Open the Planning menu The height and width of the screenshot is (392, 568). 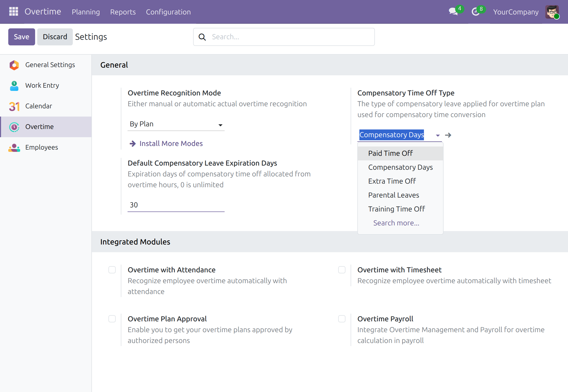pyautogui.click(x=86, y=12)
